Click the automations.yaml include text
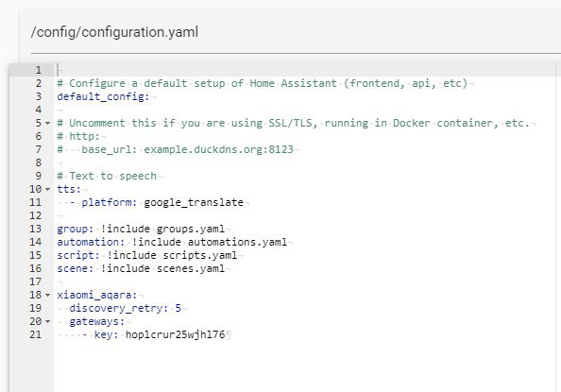The height and width of the screenshot is (392, 561). click(x=237, y=243)
